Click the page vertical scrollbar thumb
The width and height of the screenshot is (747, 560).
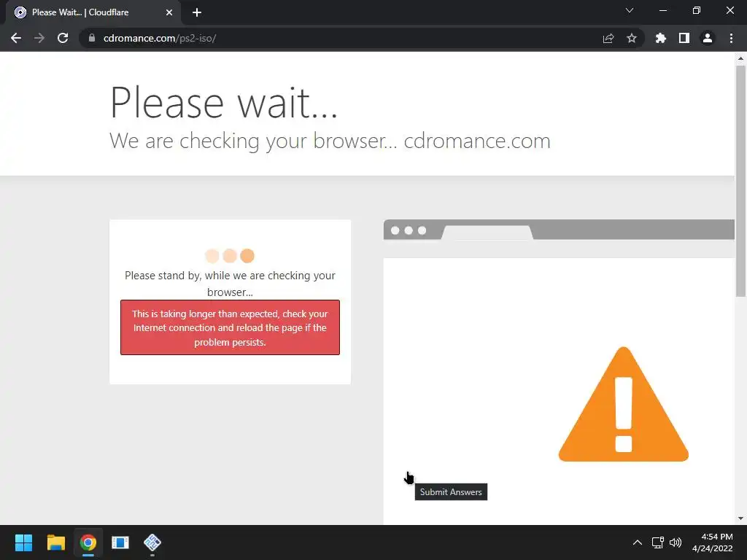(x=740, y=181)
